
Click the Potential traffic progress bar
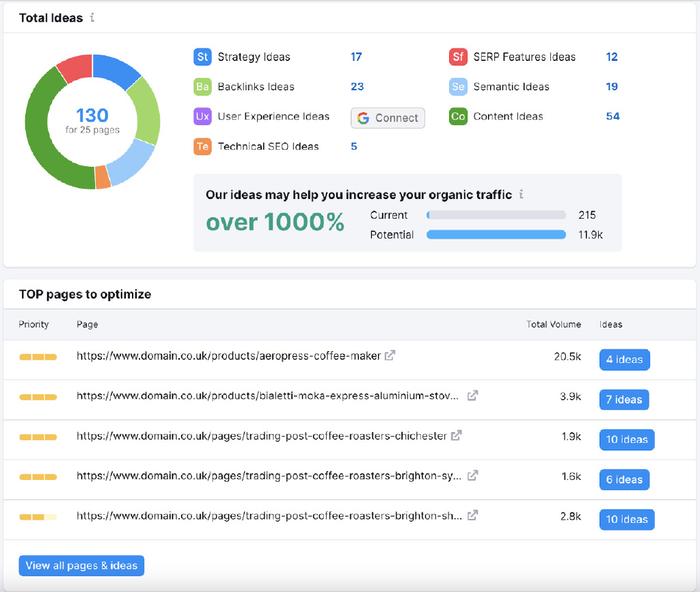(496, 235)
